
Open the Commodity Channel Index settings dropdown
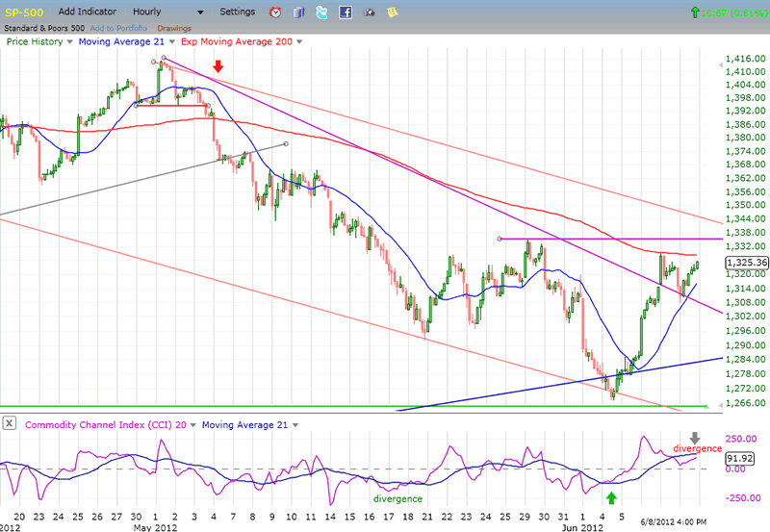point(193,424)
